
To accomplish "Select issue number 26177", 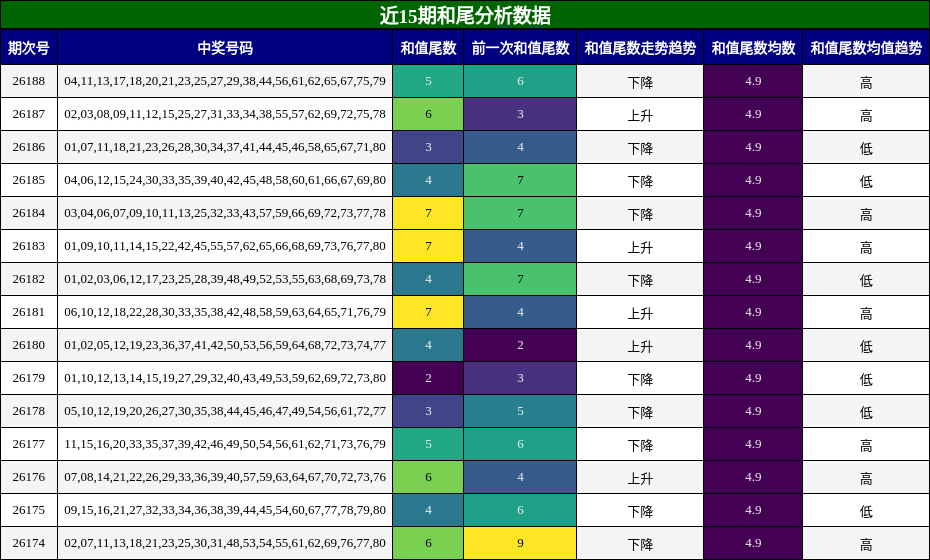I will 28,444.
